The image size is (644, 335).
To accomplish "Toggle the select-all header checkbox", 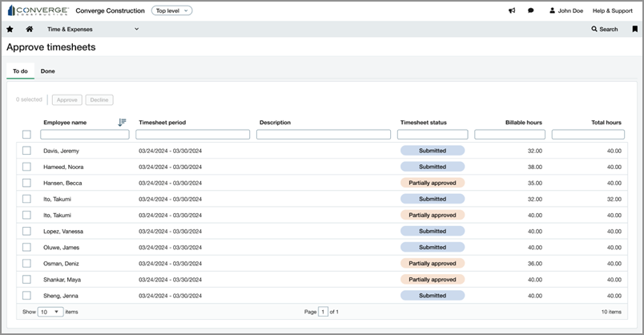I will [x=26, y=135].
